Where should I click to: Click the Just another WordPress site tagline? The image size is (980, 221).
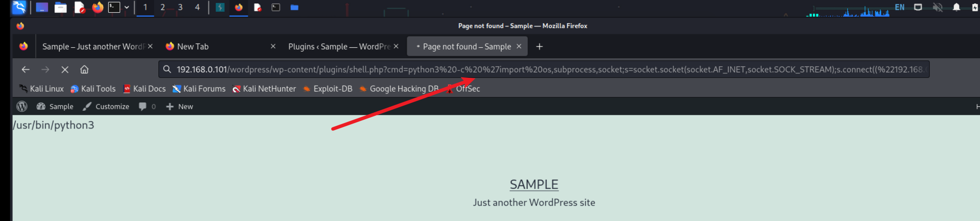pyautogui.click(x=534, y=202)
